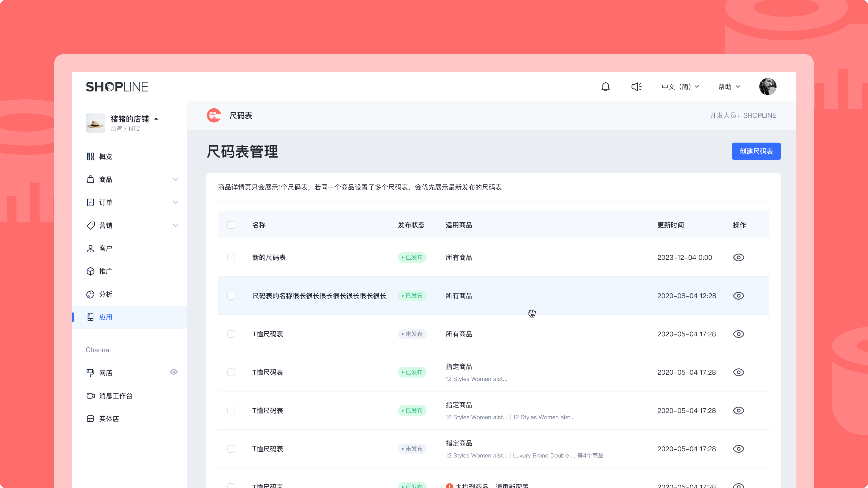Click the announcements megaphone icon
The image size is (868, 488).
tap(636, 87)
